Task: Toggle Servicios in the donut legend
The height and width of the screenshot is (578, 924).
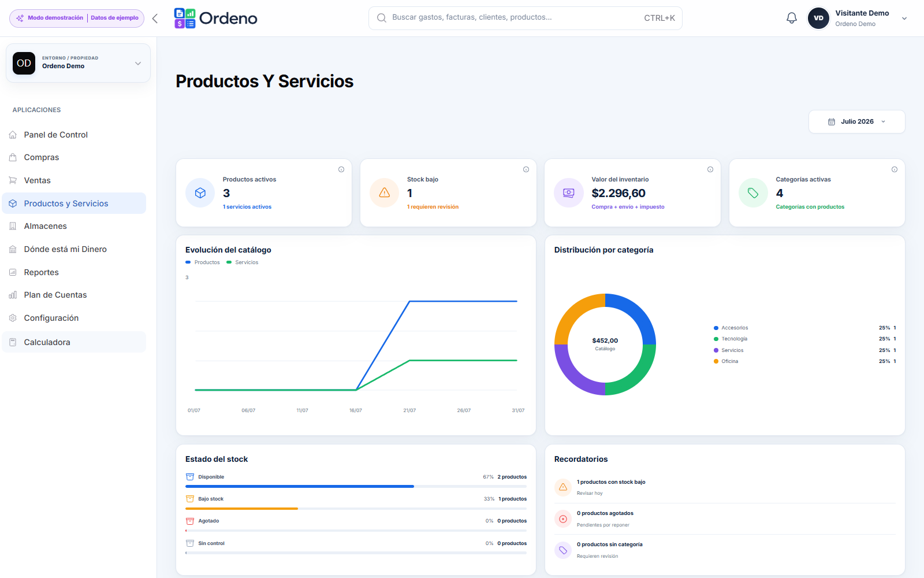Action: click(x=729, y=350)
